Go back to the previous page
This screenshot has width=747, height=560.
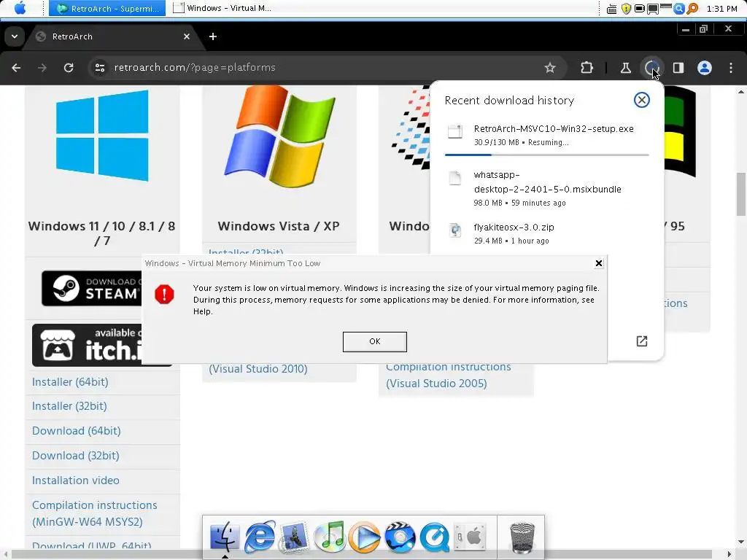[x=16, y=68]
